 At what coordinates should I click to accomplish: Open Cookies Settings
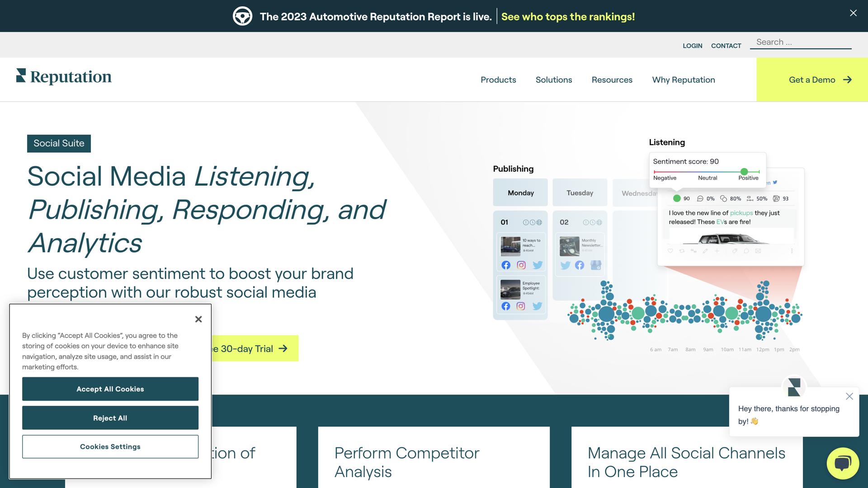(110, 446)
